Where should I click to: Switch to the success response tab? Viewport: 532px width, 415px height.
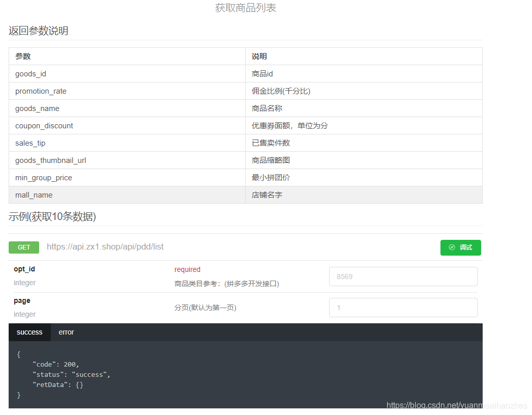point(29,332)
